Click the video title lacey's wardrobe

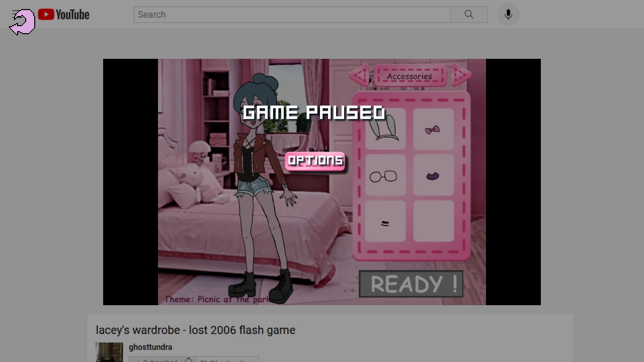click(195, 330)
